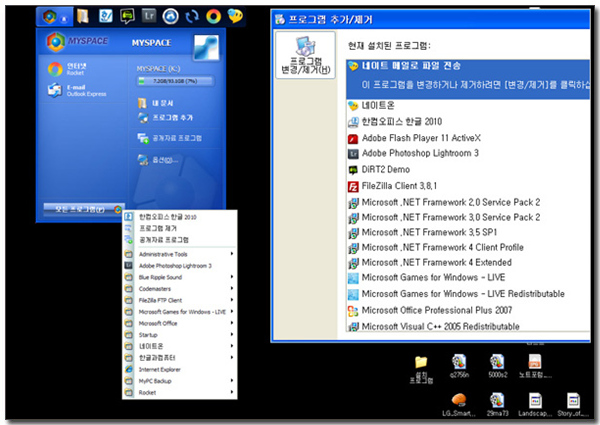
Task: Click the MYSPACE start icon in the top bar
Action: [x=50, y=16]
